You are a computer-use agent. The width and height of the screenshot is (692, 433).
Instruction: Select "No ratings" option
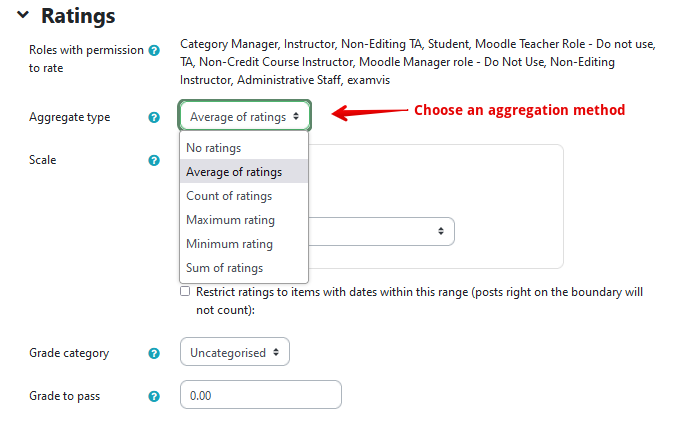click(214, 148)
